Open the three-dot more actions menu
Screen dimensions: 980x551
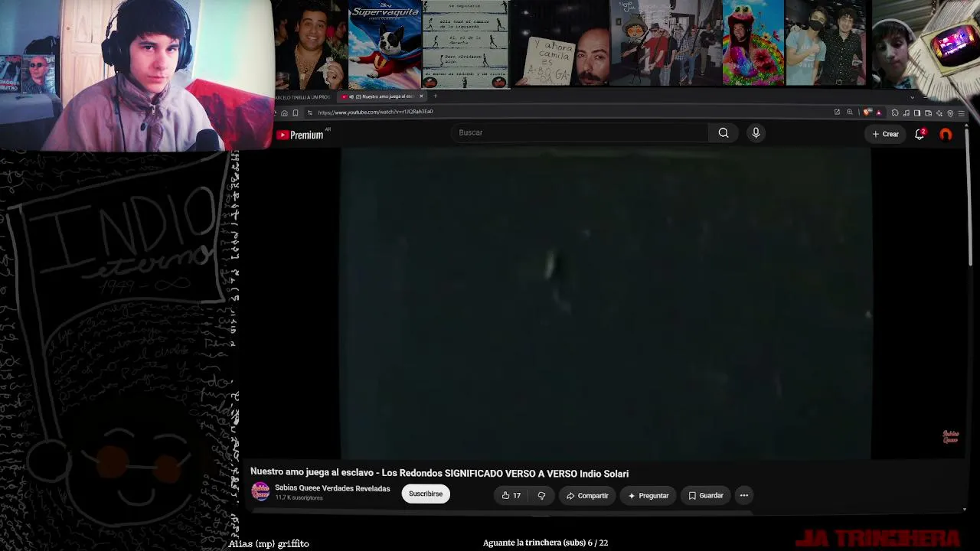(x=744, y=496)
